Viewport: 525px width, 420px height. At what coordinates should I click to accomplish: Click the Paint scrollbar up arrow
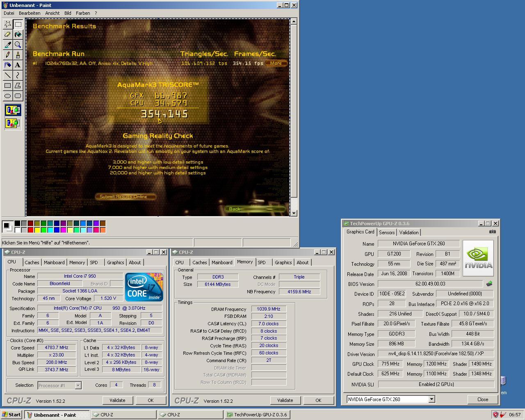point(294,21)
